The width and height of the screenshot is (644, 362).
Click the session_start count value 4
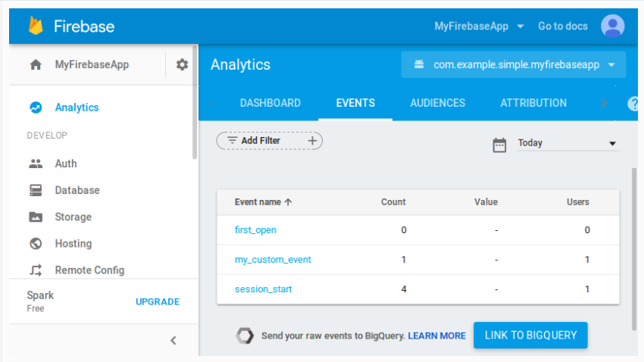404,289
